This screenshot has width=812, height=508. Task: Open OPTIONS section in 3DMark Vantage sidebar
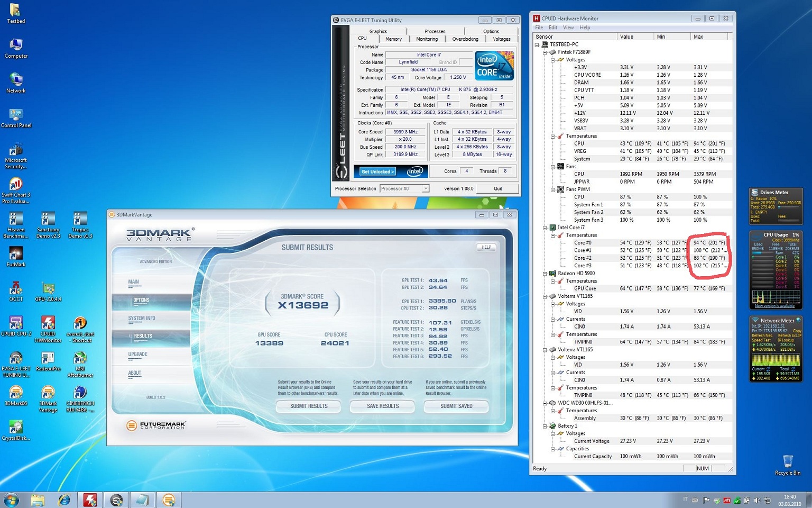(151, 301)
